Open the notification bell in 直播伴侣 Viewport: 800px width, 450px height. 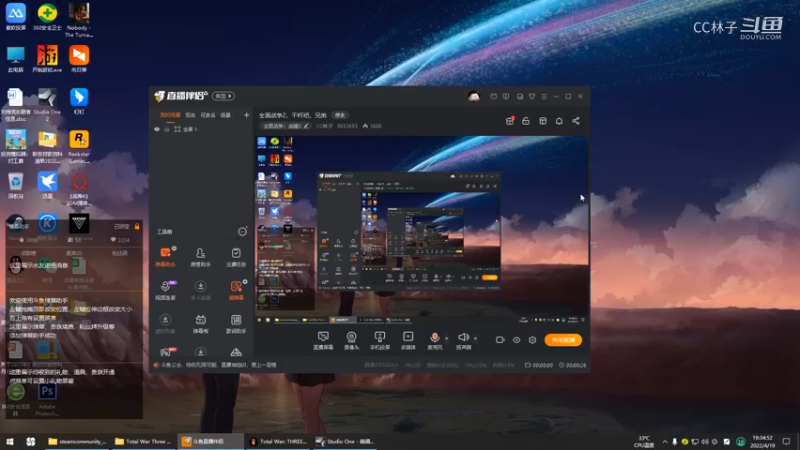(559, 121)
